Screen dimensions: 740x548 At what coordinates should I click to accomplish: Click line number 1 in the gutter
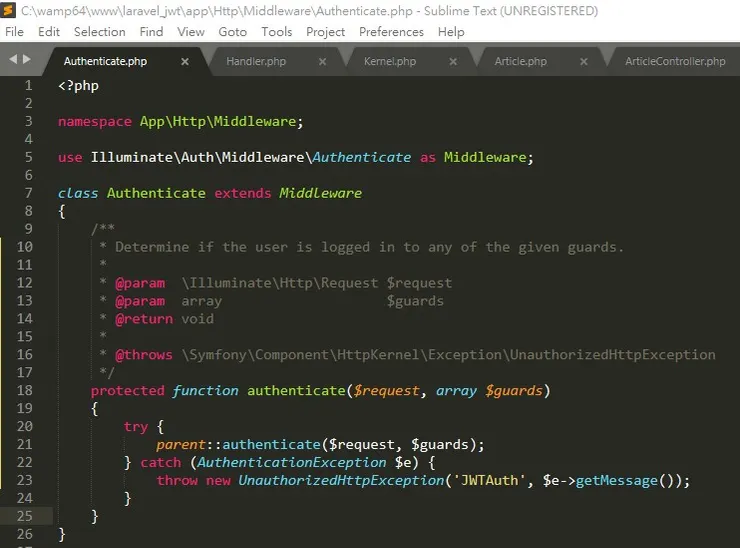tap(28, 85)
